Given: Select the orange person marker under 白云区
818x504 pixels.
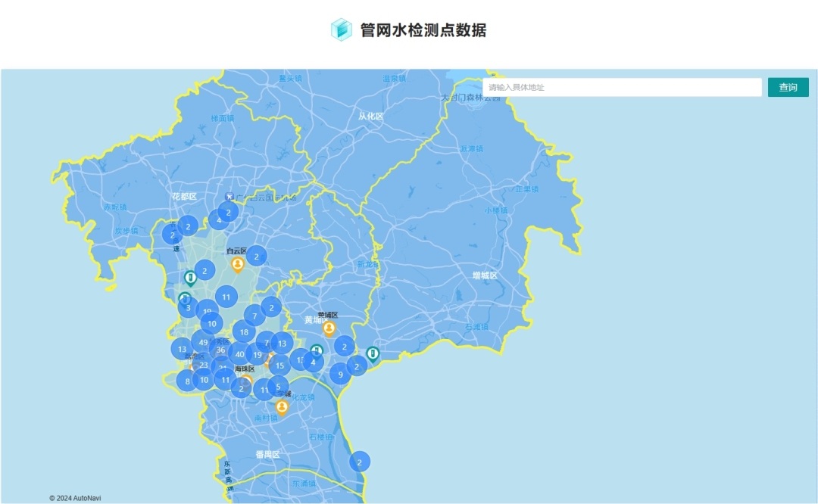Looking at the screenshot, I should pos(237,264).
